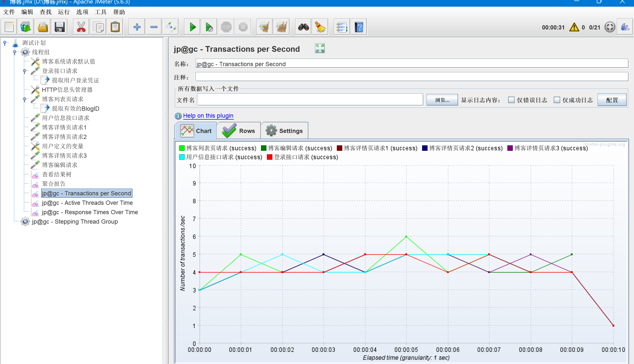The height and width of the screenshot is (364, 634).
Task: Click the binoculars Search icon
Action: coord(303,27)
